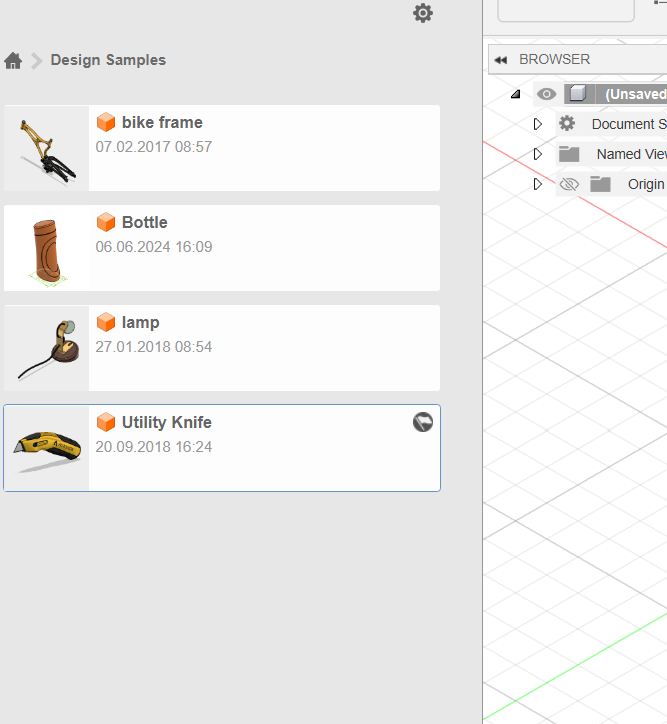
Task: Go to home in data panel breadcrumb
Action: (13, 60)
